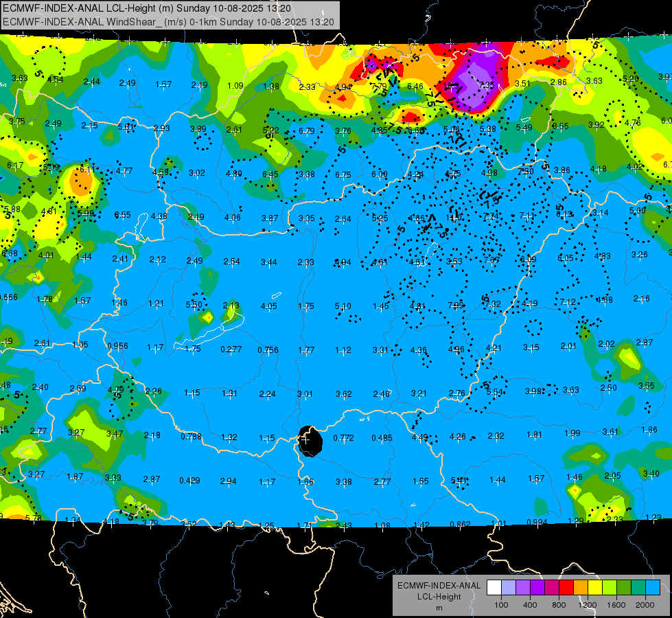The height and width of the screenshot is (618, 672).
Task: Click the 100 legend tick label
Action: click(501, 605)
